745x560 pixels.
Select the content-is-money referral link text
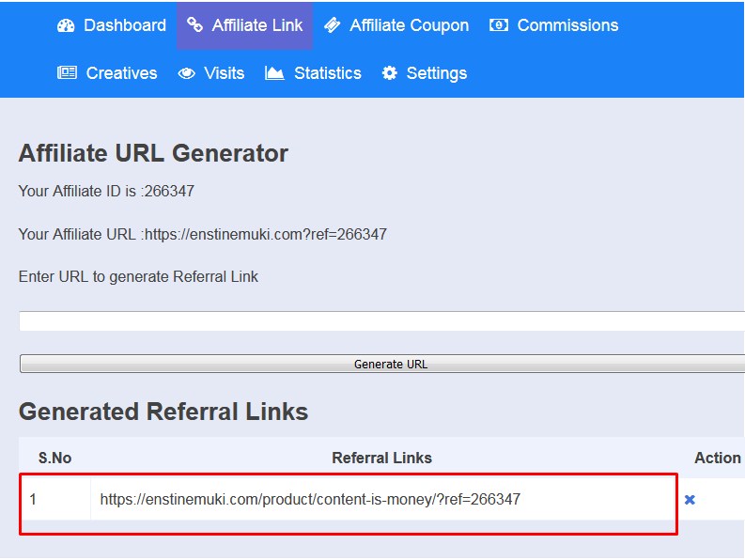(x=310, y=499)
